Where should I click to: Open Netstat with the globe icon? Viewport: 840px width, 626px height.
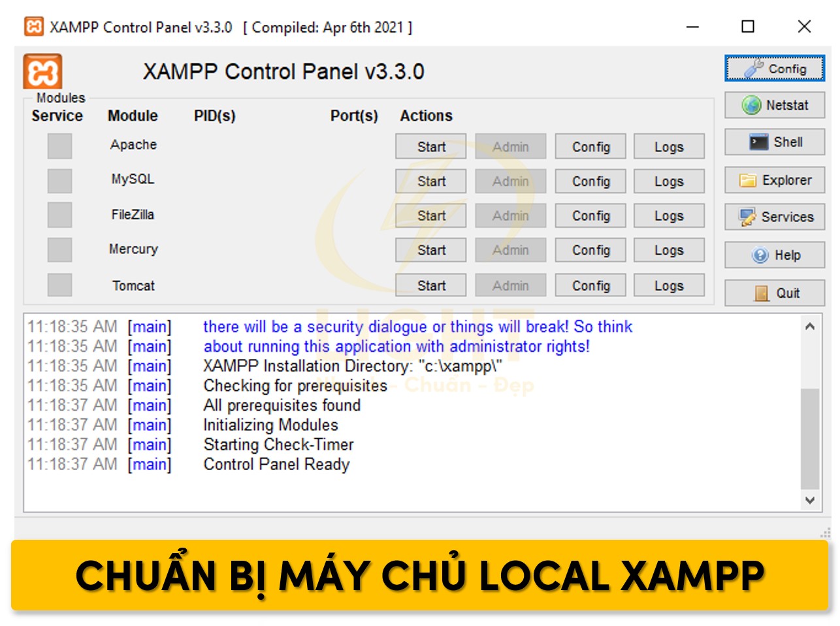(x=774, y=105)
